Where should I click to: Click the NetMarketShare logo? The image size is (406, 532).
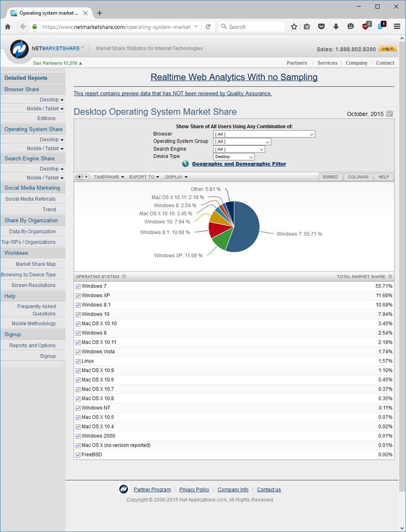[x=19, y=49]
